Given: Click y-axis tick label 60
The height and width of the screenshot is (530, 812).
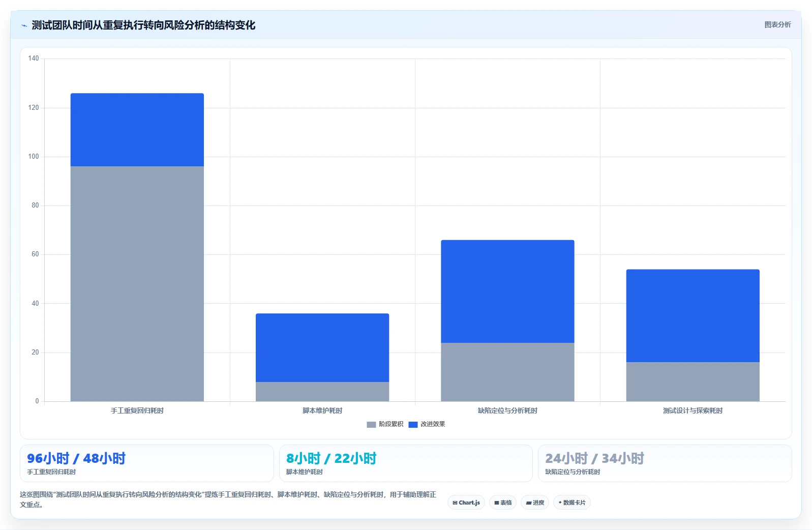Looking at the screenshot, I should tap(35, 254).
